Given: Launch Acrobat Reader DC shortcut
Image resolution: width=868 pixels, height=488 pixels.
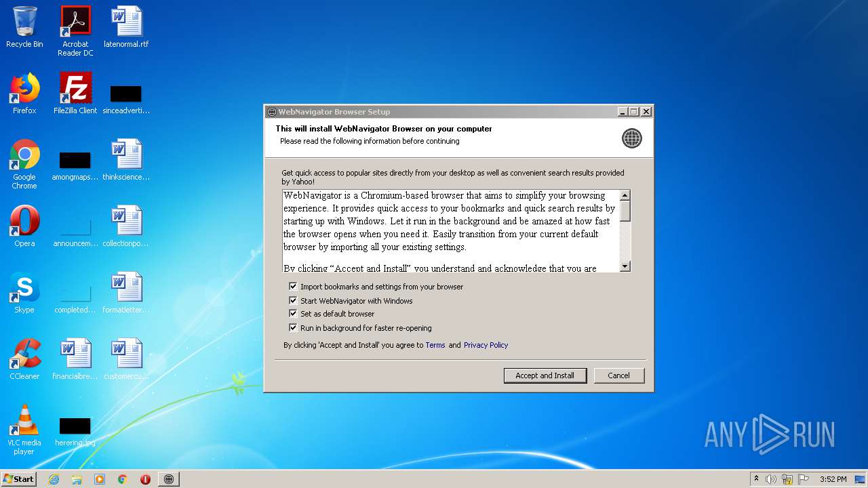Looking at the screenshot, I should tap(75, 30).
